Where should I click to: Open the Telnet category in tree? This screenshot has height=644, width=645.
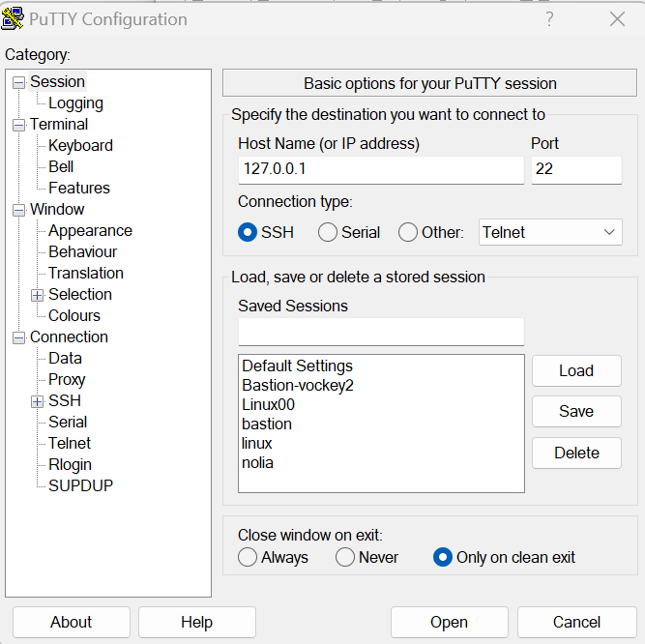click(70, 443)
